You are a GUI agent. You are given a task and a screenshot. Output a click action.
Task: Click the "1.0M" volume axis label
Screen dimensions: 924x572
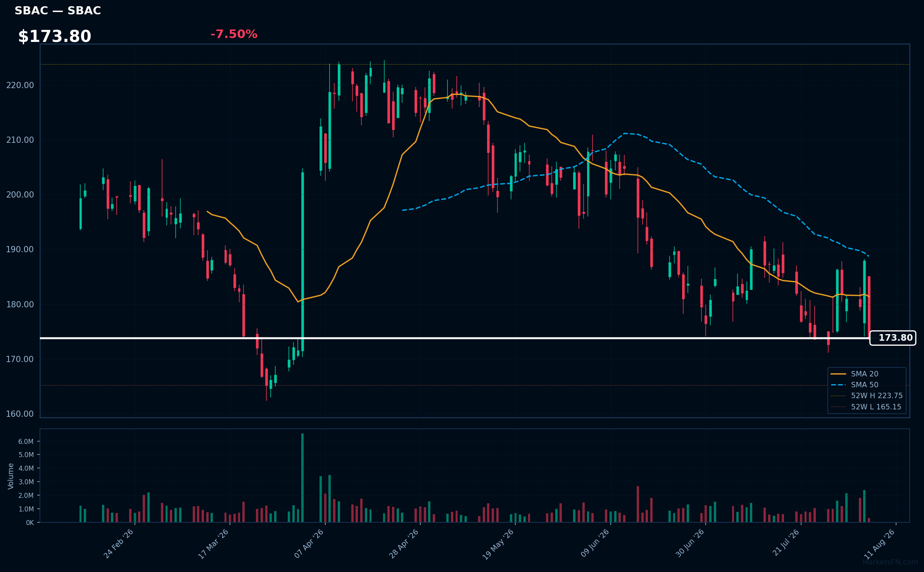[26, 509]
